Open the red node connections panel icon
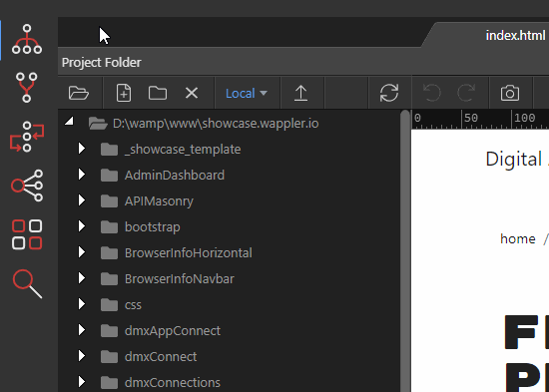Image resolution: width=549 pixels, height=392 pixels. point(27,186)
